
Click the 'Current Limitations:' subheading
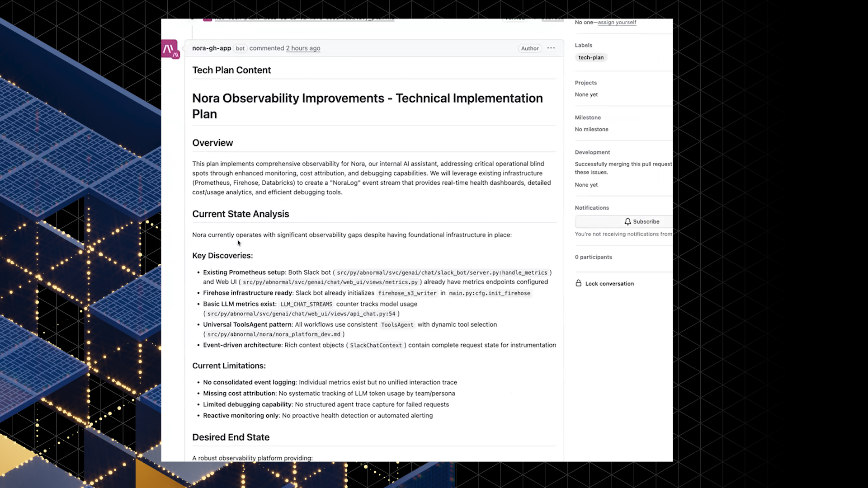pos(229,366)
